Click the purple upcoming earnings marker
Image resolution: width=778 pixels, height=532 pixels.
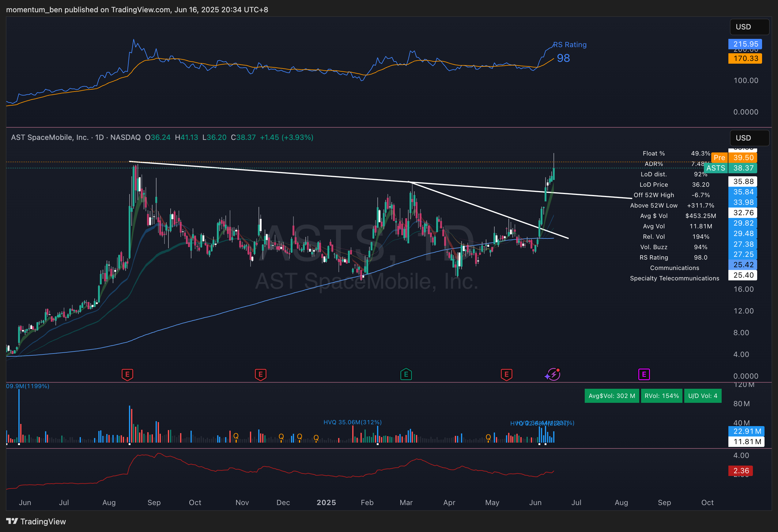click(644, 374)
